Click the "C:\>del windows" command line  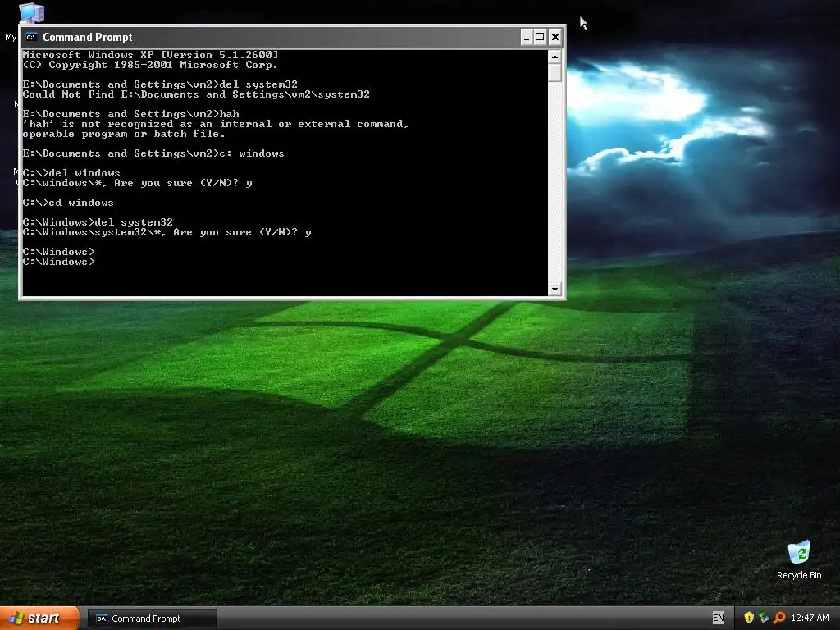pos(71,173)
